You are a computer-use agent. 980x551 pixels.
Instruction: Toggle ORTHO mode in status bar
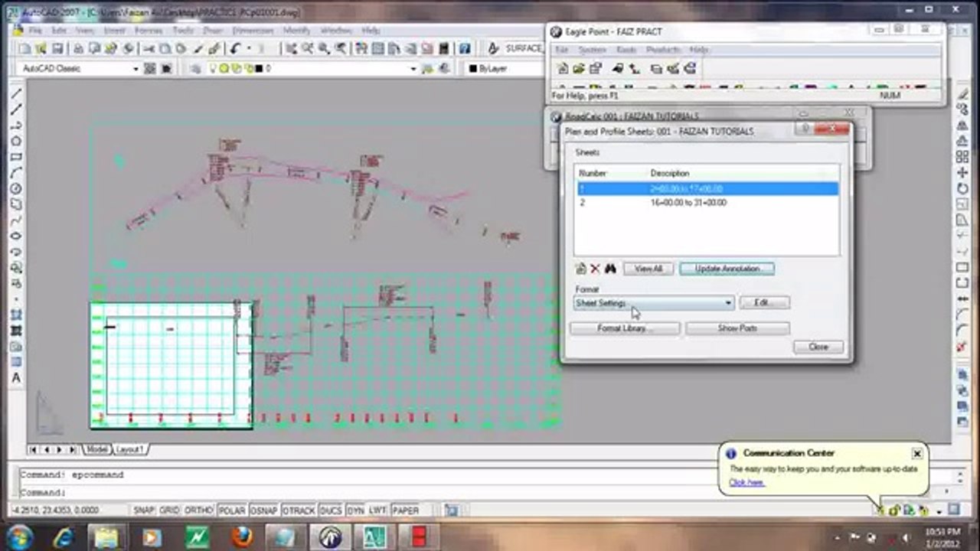click(199, 510)
